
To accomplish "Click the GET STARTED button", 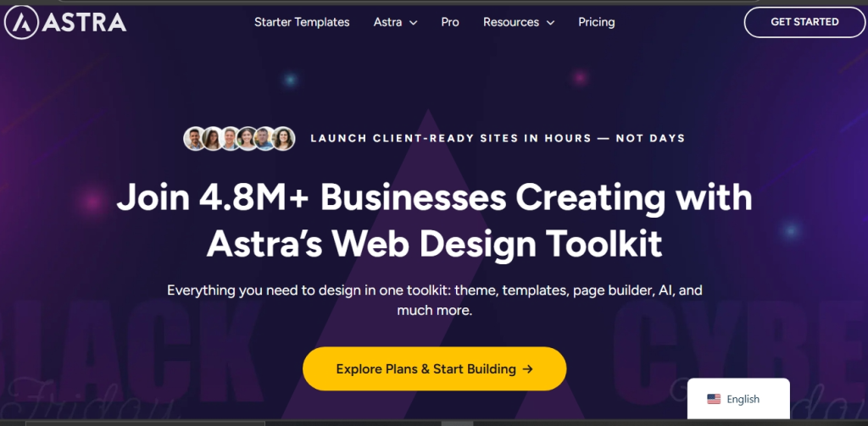I will tap(804, 22).
